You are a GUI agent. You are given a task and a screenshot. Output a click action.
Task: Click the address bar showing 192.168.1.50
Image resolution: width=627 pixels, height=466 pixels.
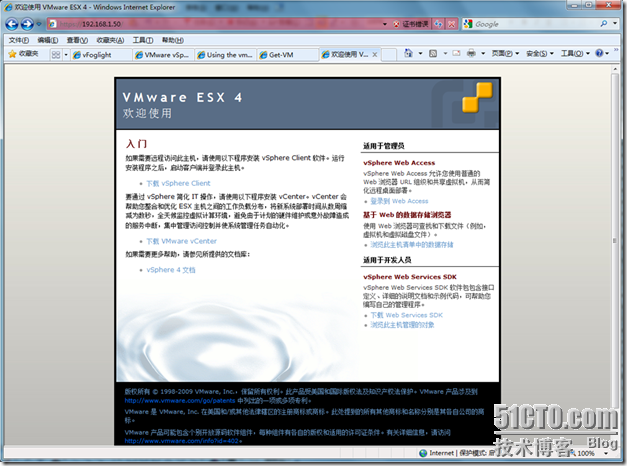click(x=214, y=24)
